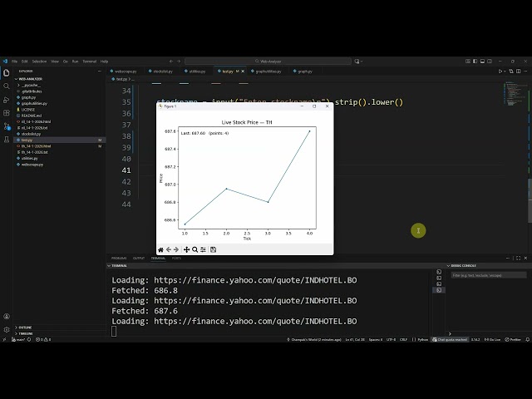Collapse the WEB-ANALYZER root folder
The image size is (532, 399).
30,79
